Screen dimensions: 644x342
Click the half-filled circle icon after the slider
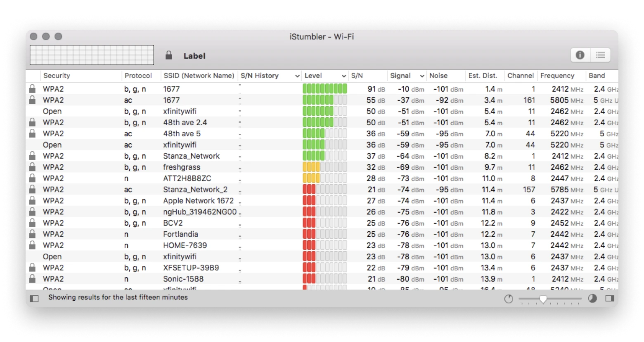tap(592, 298)
